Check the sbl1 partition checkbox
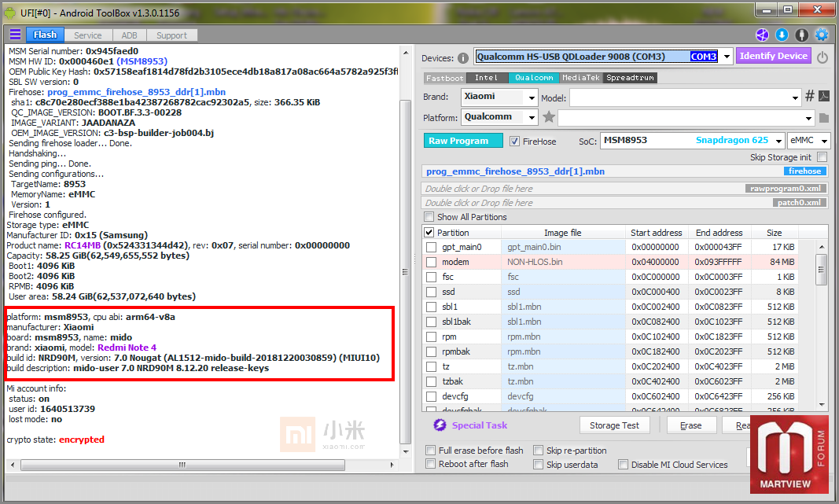Viewport: 839px width, 504px height. coord(431,307)
